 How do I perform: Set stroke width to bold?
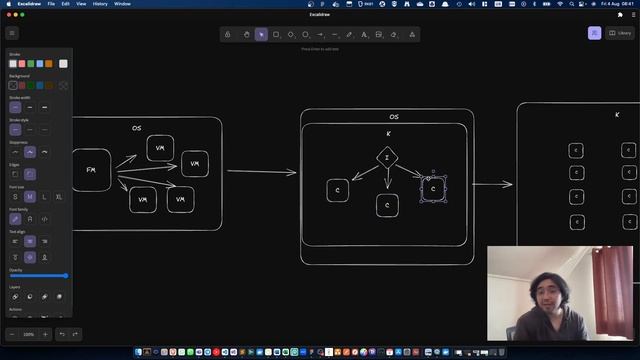[30, 108]
